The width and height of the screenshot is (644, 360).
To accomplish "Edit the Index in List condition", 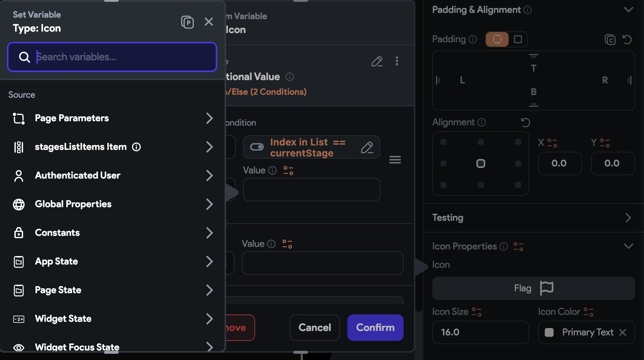I will pyautogui.click(x=367, y=147).
